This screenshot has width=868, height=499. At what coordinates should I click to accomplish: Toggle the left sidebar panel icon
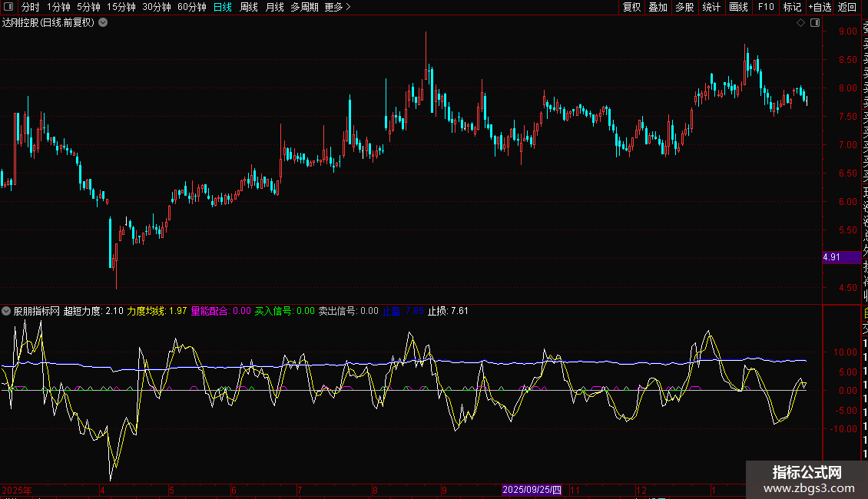[x=8, y=7]
